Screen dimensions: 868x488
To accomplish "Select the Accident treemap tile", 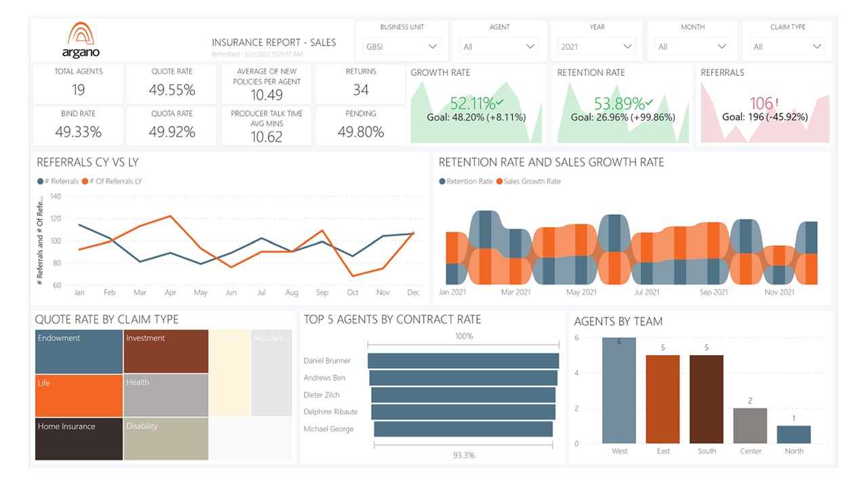I will tap(271, 373).
